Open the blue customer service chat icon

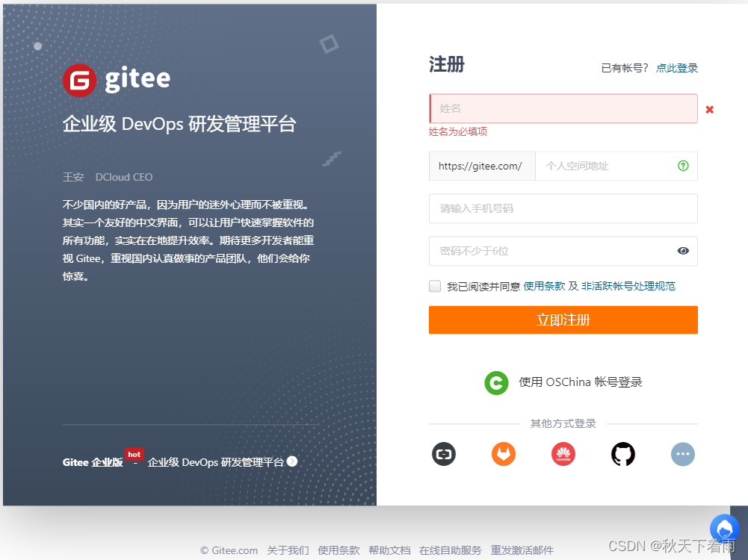tap(725, 529)
